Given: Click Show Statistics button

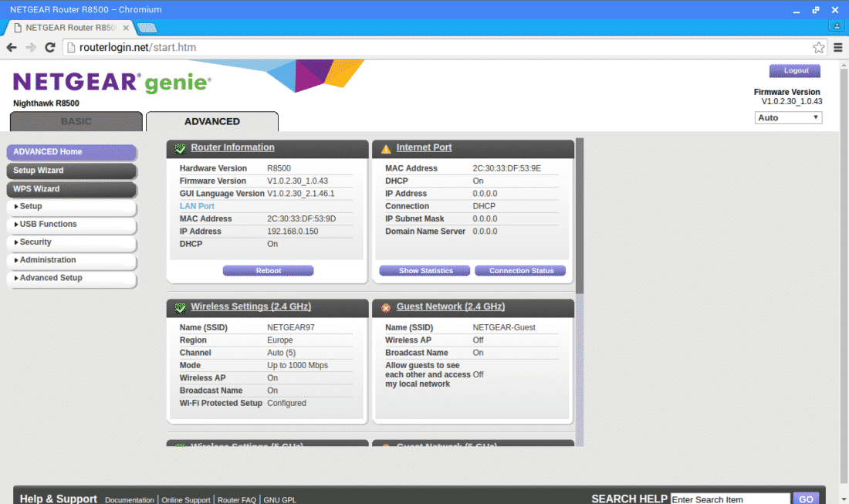Looking at the screenshot, I should tap(425, 271).
